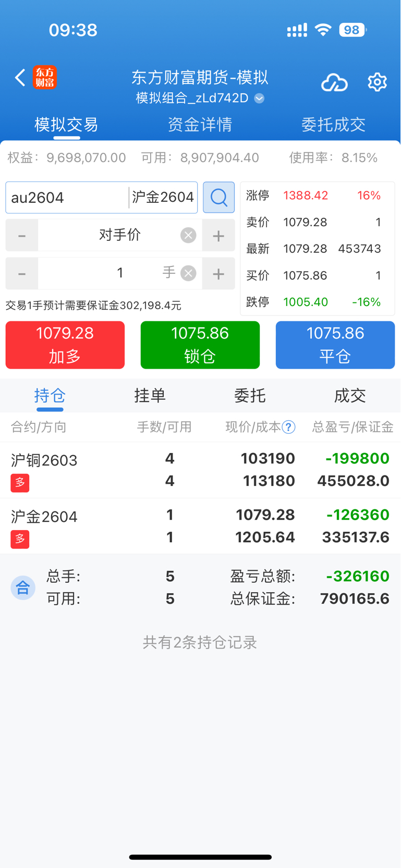Select the 挂单 tab

[150, 396]
